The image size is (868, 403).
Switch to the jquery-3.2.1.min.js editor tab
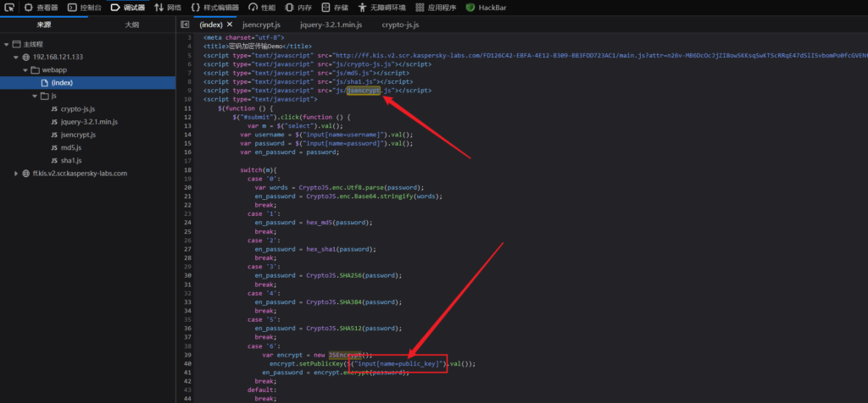(331, 25)
